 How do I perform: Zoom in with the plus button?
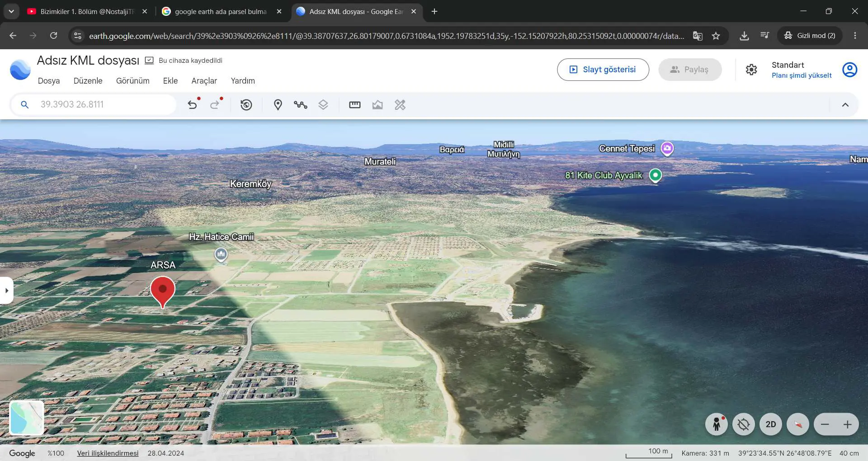tap(848, 424)
